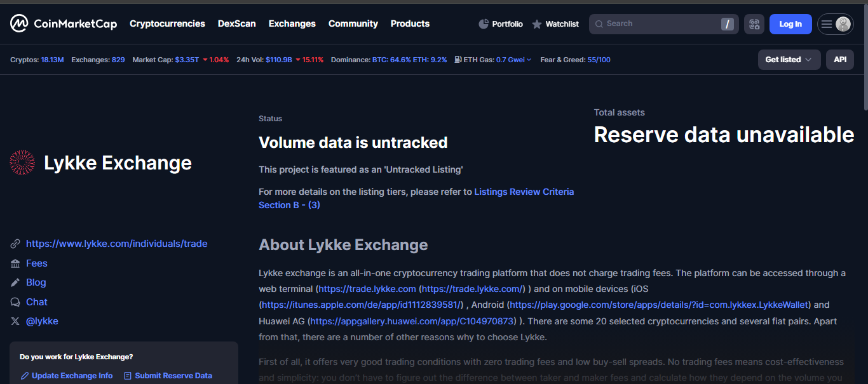
Task: Expand the Get listed dropdown
Action: coord(789,60)
